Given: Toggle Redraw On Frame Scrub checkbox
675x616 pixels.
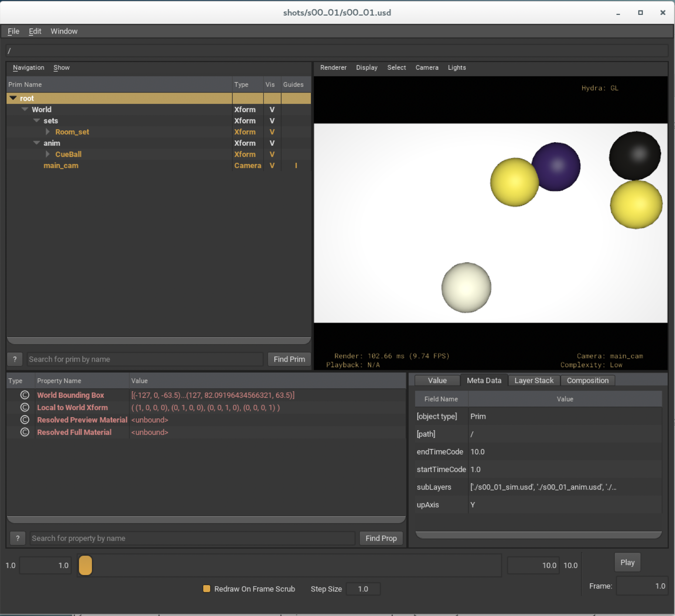Looking at the screenshot, I should tap(207, 589).
